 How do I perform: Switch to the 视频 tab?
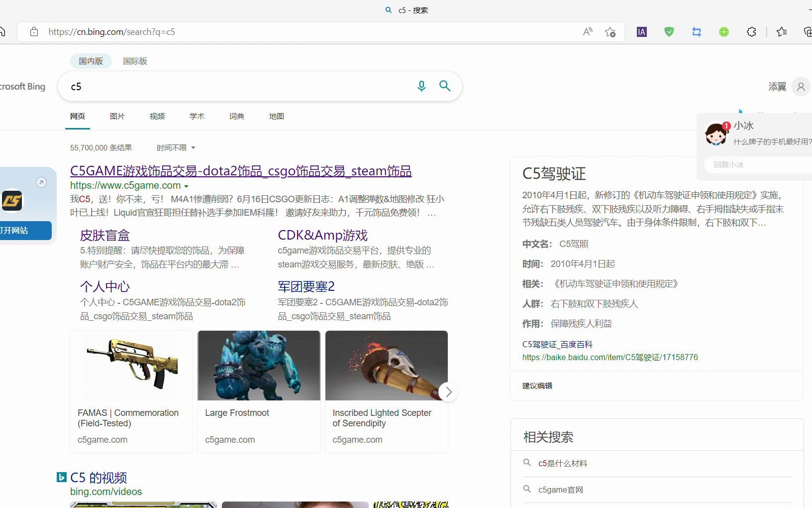(157, 116)
